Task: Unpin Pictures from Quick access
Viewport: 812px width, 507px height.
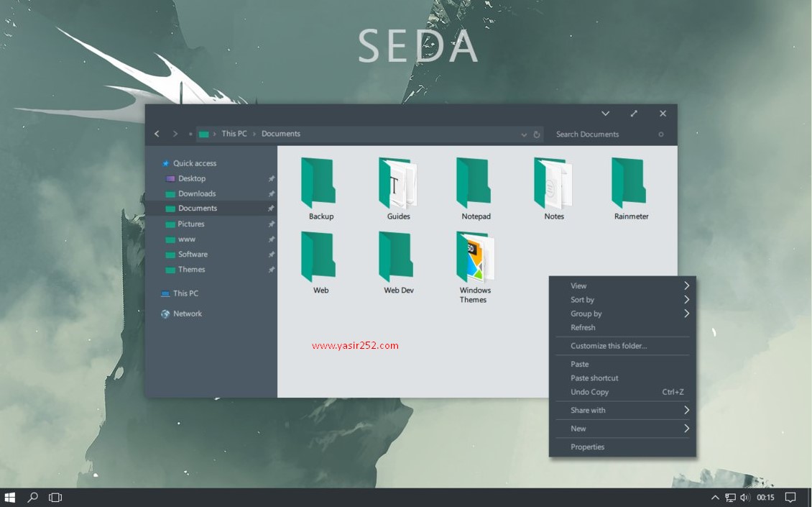Action: 272,224
